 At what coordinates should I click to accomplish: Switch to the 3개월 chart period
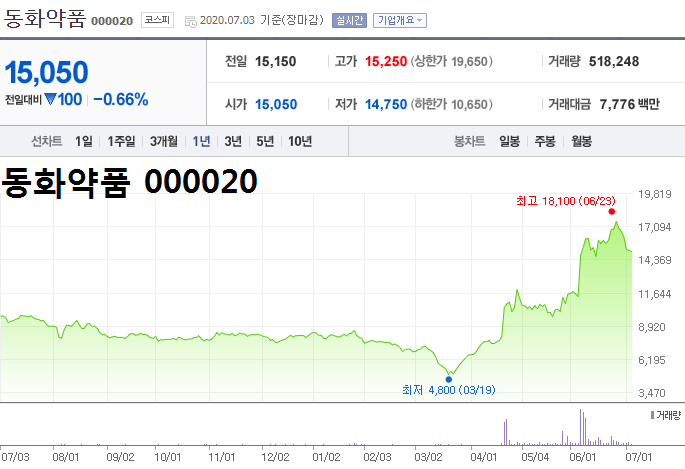[164, 141]
